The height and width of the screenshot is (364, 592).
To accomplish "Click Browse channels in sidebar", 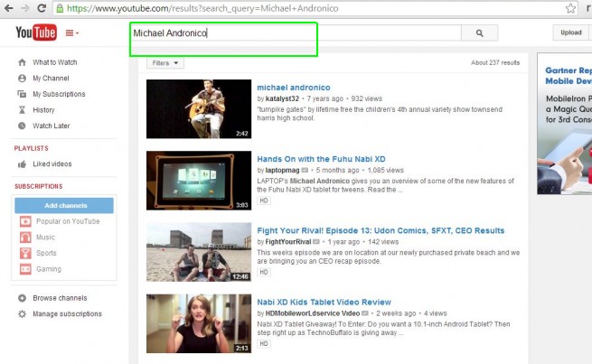I will (x=60, y=298).
